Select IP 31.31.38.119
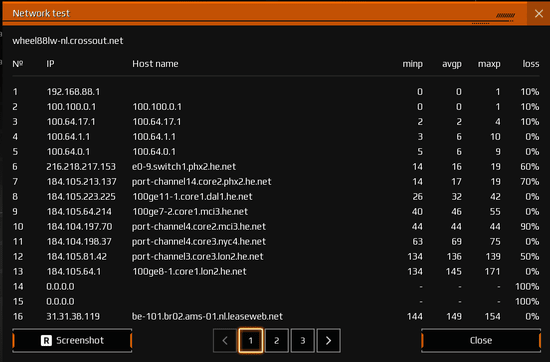The image size is (550, 362). coord(73,317)
